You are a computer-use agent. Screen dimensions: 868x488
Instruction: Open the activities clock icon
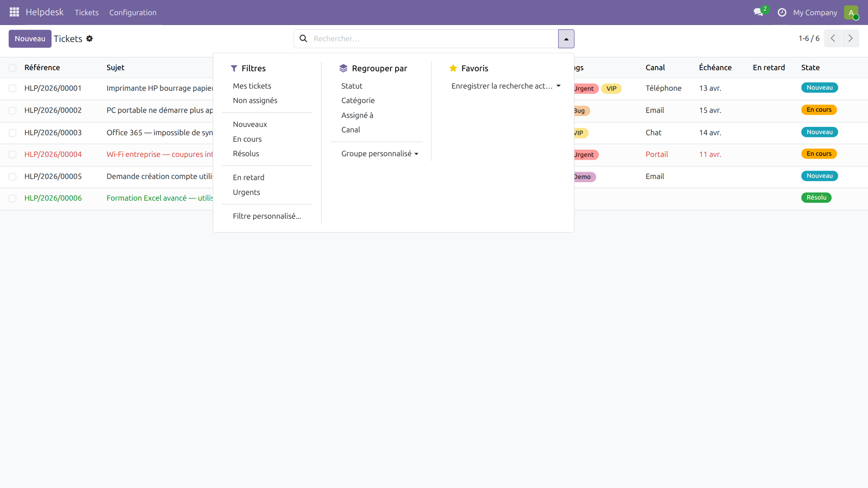tap(782, 12)
